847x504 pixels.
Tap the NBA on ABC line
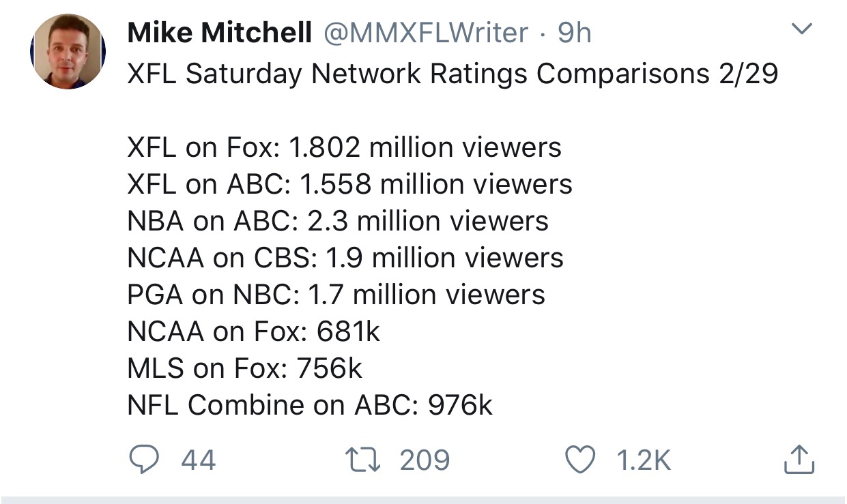click(338, 221)
